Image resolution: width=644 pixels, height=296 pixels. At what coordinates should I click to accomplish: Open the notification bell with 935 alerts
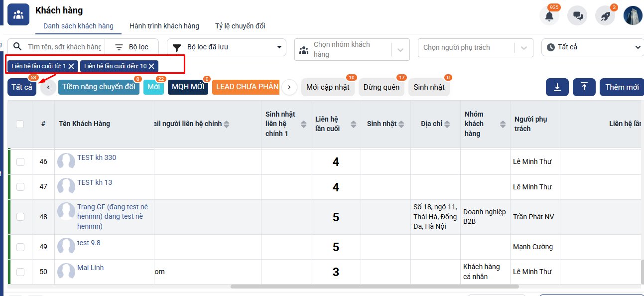(x=549, y=16)
